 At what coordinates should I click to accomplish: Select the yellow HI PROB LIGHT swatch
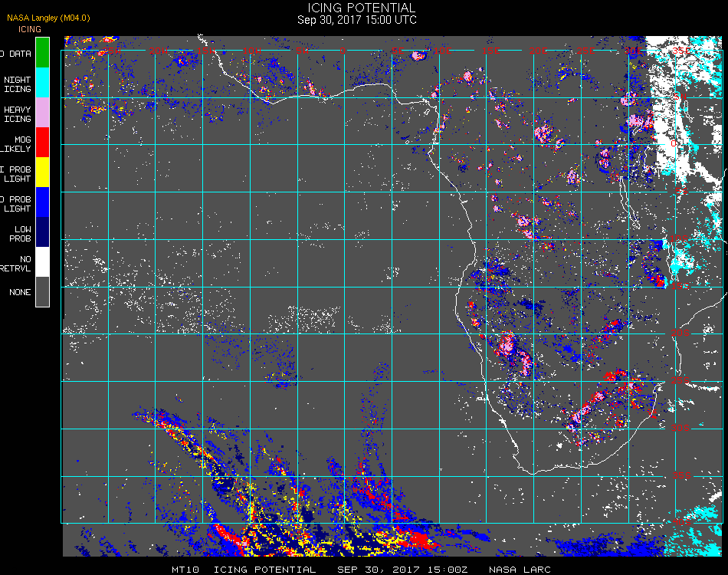click(x=42, y=172)
